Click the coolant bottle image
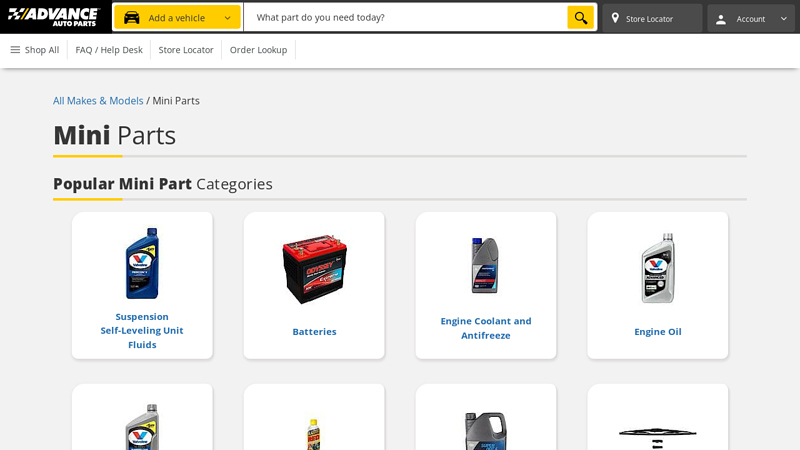This screenshot has width=800, height=450. pyautogui.click(x=485, y=265)
